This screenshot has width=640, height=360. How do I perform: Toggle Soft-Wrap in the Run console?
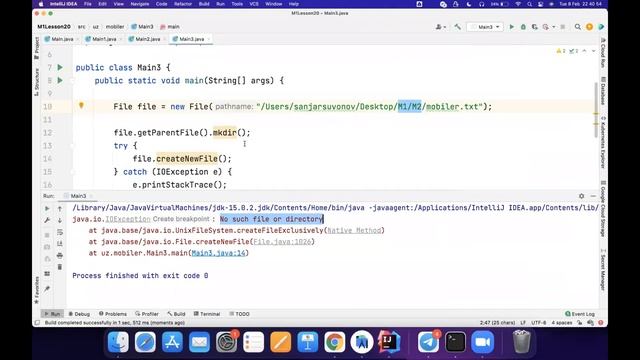(x=60, y=232)
